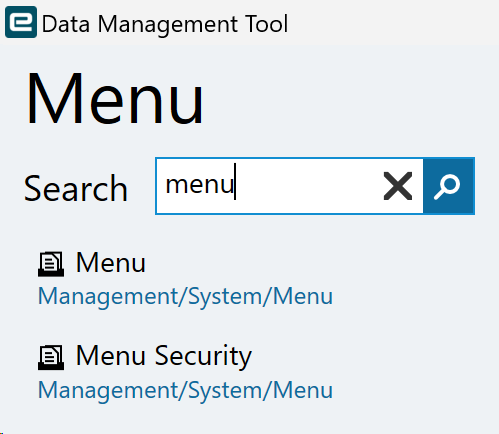Click the Search label beside the box
This screenshot has height=434, width=499.
[76, 189]
